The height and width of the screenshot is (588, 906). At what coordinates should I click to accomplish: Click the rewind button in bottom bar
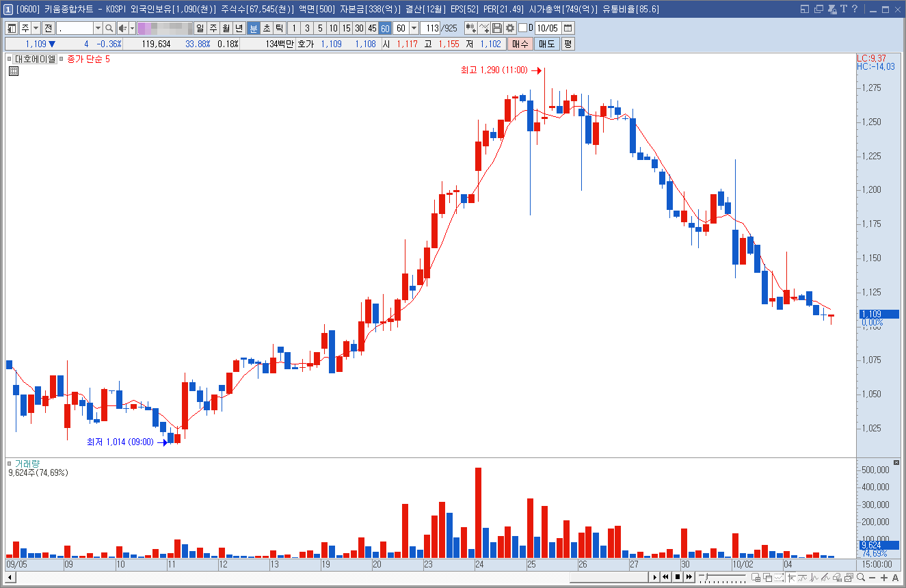666,577
